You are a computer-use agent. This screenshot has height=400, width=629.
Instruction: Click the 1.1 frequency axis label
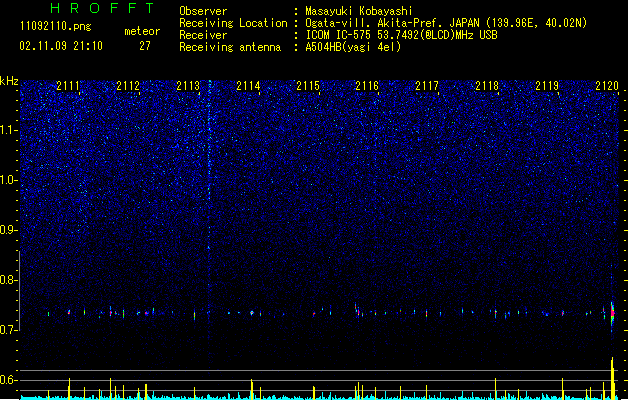pyautogui.click(x=9, y=130)
